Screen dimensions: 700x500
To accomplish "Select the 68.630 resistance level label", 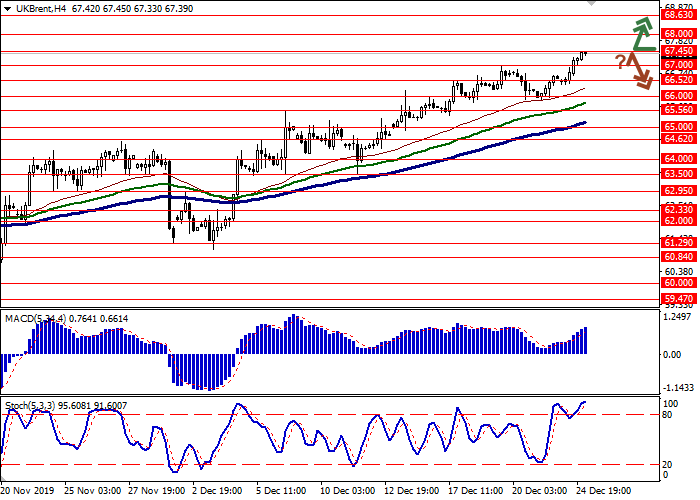I will click(x=678, y=16).
